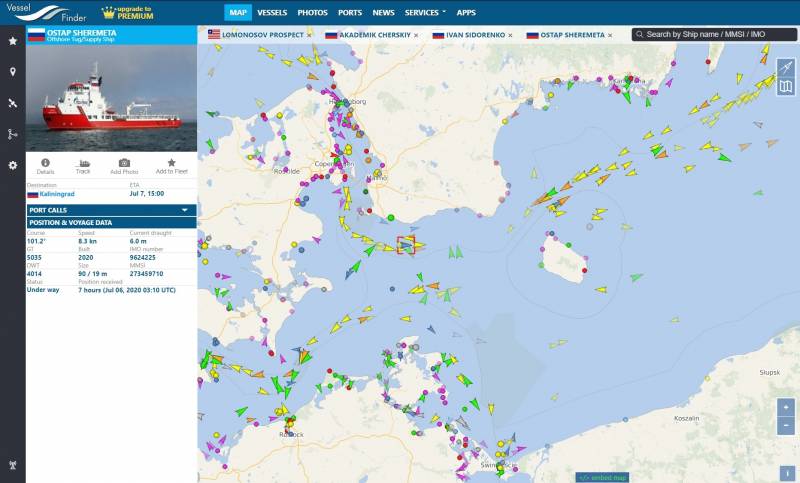Open the favorites star in the sidebar

[13, 41]
